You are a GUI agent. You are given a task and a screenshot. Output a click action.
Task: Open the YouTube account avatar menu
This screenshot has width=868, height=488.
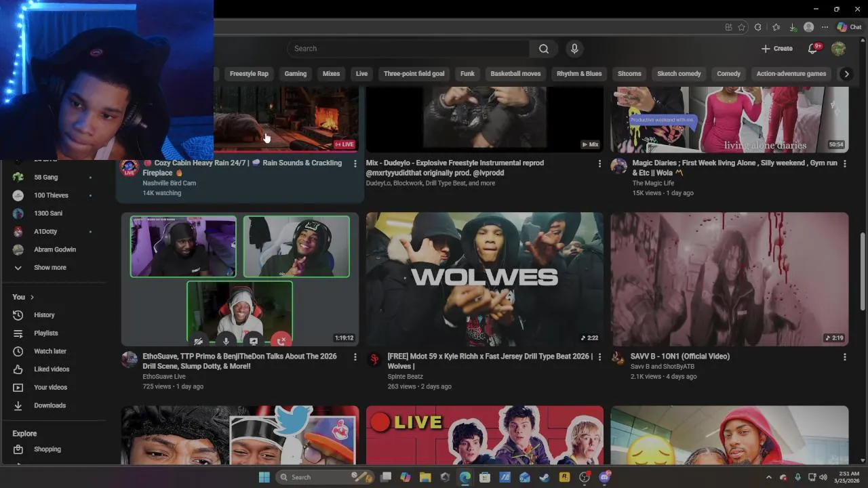(x=838, y=49)
